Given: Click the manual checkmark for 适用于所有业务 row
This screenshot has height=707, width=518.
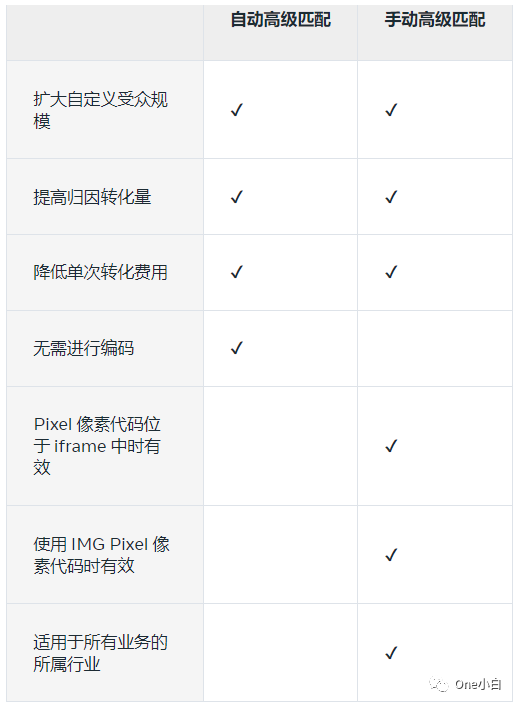Looking at the screenshot, I should (391, 652).
